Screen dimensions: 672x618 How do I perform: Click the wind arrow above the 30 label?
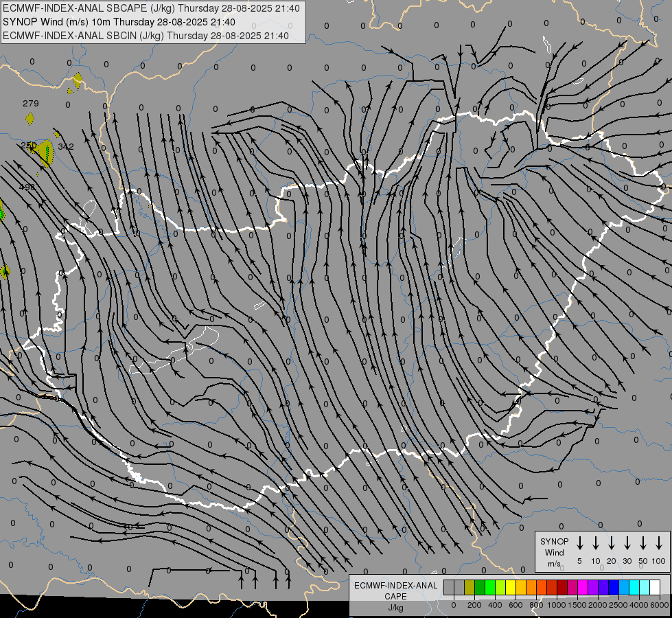(627, 542)
